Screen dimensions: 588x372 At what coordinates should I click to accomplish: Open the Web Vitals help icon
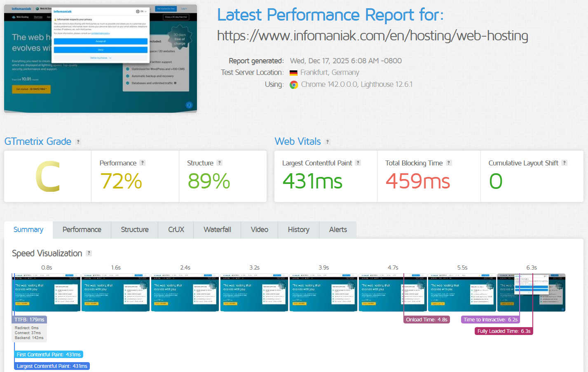pos(328,142)
